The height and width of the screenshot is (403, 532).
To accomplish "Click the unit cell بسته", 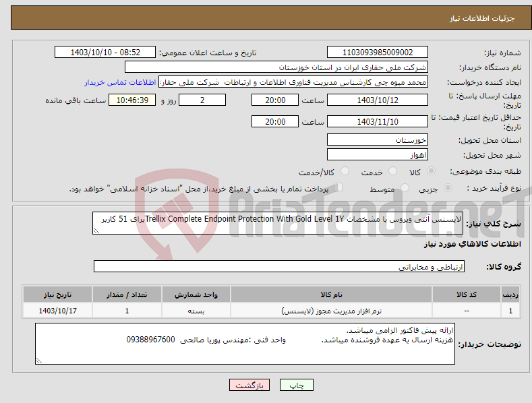I will (x=196, y=311).
